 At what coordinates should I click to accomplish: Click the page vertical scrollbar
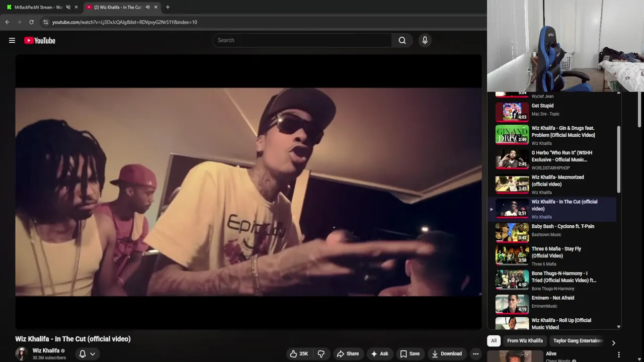[640, 109]
